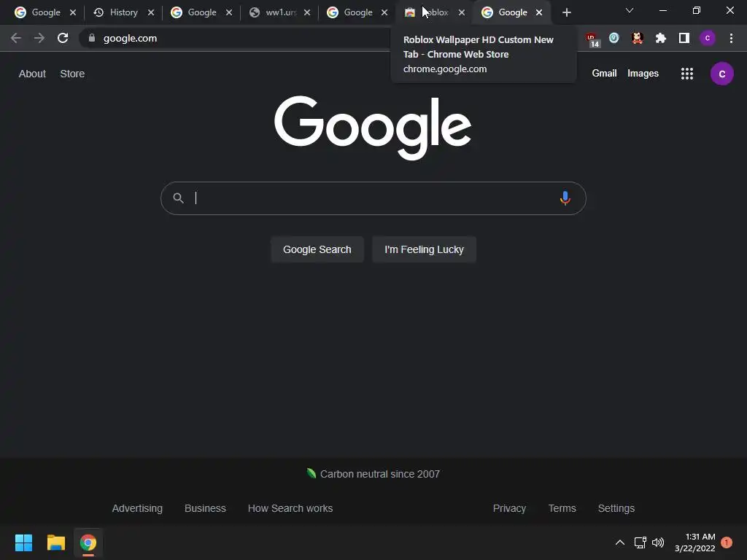Start a voice search with microphone
Viewport: 747px width, 560px height.
565,198
